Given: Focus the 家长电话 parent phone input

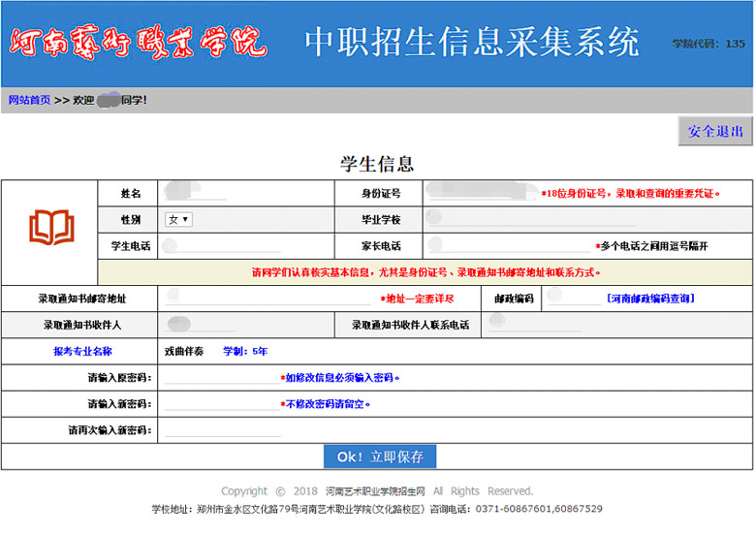Looking at the screenshot, I should pyautogui.click(x=510, y=246).
